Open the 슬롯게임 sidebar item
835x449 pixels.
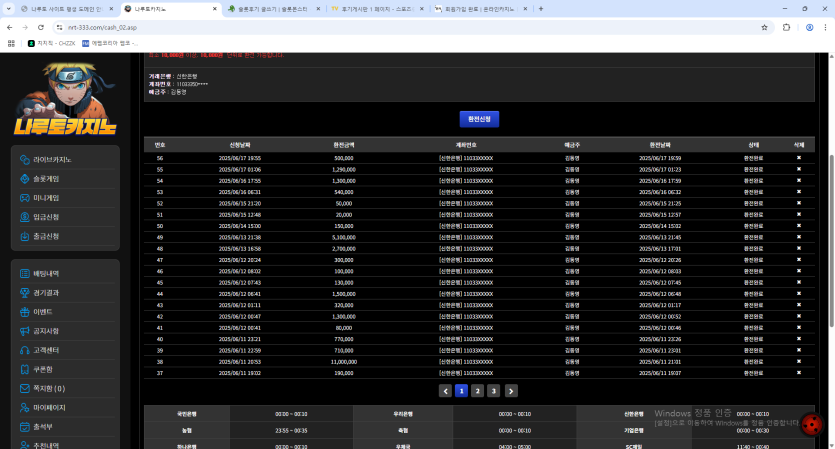pos(46,179)
